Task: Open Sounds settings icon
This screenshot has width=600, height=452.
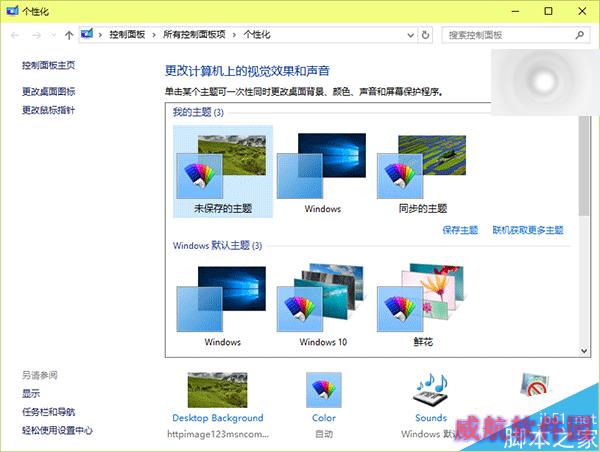Action: point(430,390)
